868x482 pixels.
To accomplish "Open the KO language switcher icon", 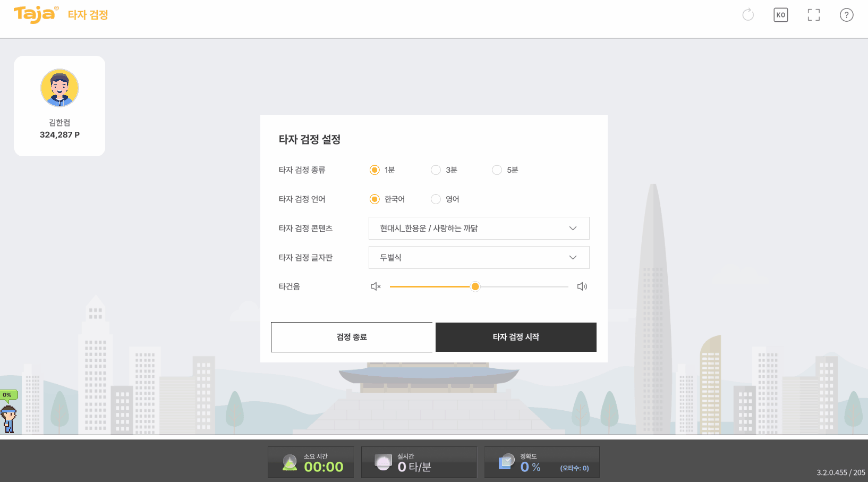I will tap(781, 15).
